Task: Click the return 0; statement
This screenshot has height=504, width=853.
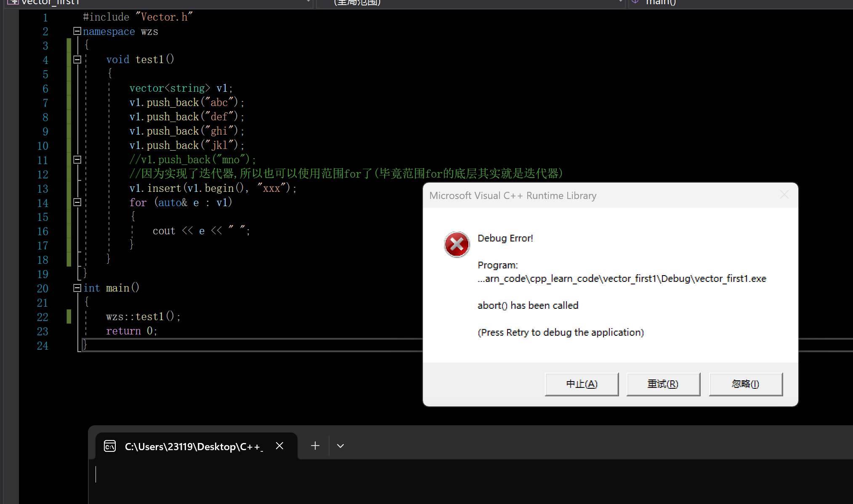Action: tap(132, 331)
